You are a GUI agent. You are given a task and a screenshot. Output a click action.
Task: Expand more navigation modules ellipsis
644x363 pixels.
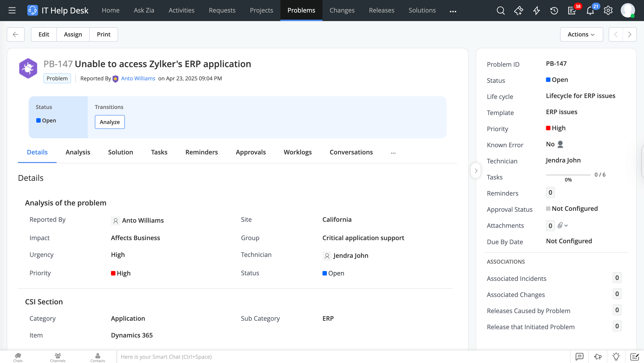click(x=453, y=11)
